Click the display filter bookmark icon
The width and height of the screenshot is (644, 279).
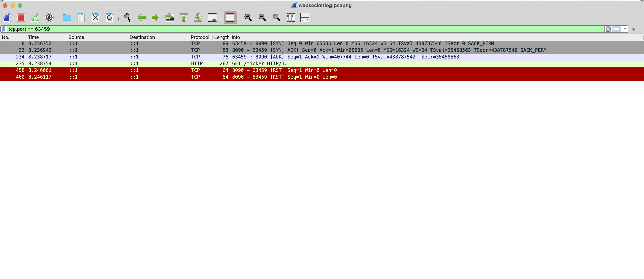[x=4, y=29]
